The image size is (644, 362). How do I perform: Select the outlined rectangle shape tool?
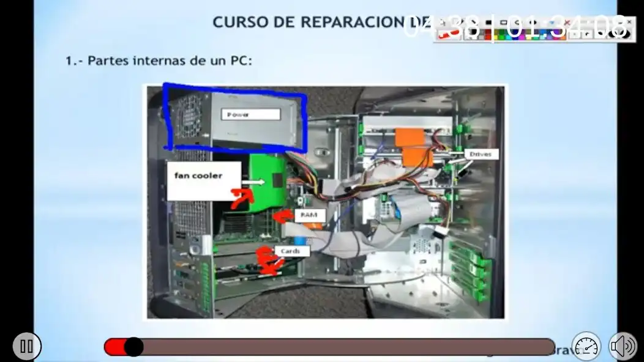tap(504, 22)
